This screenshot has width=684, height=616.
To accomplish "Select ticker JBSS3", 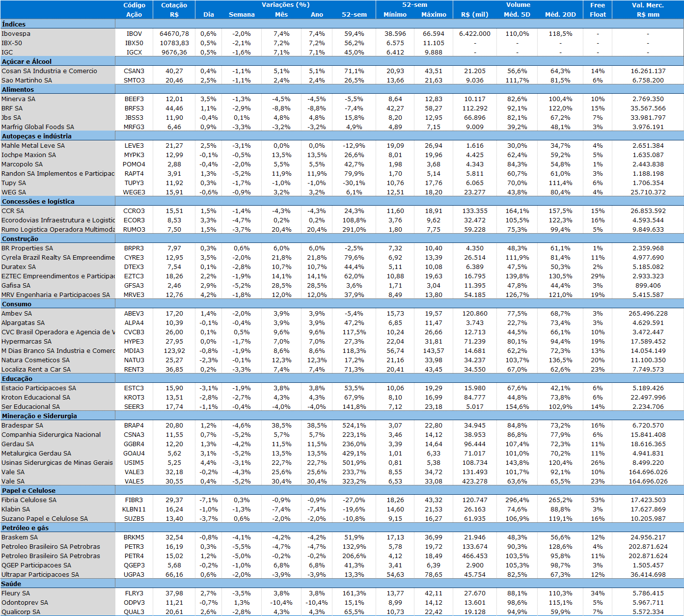I will click(134, 118).
